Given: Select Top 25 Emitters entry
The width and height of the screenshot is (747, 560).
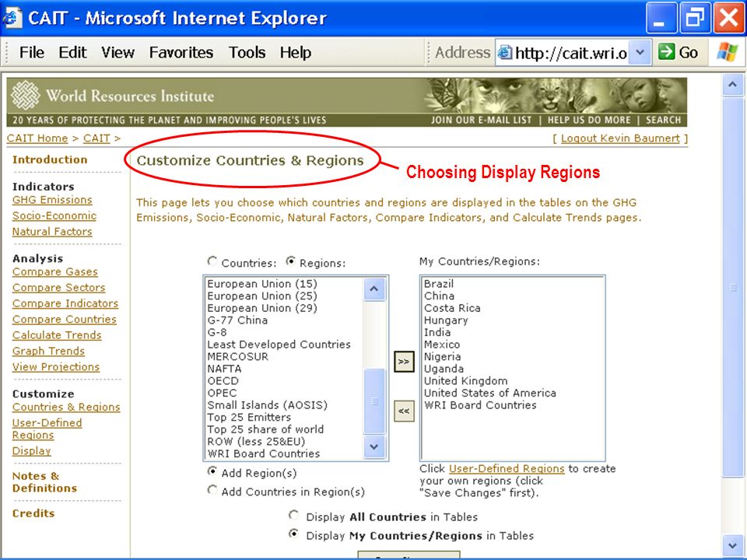Looking at the screenshot, I should tap(249, 417).
